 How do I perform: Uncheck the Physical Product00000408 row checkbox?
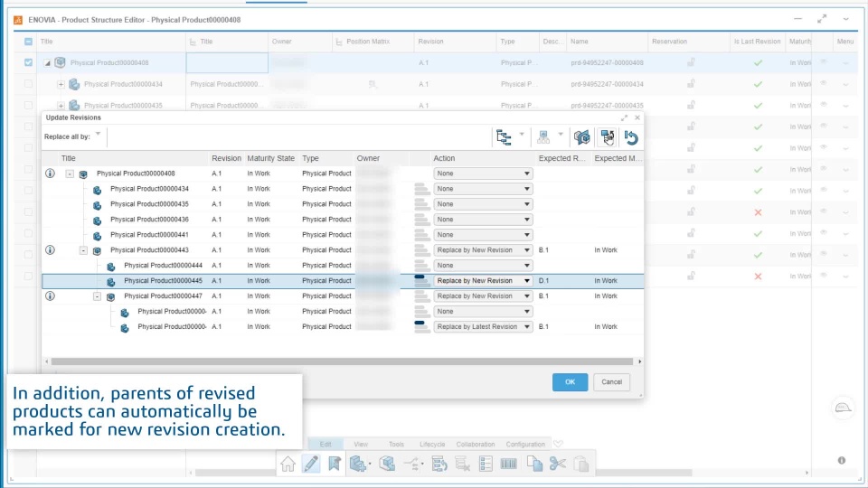(28, 62)
